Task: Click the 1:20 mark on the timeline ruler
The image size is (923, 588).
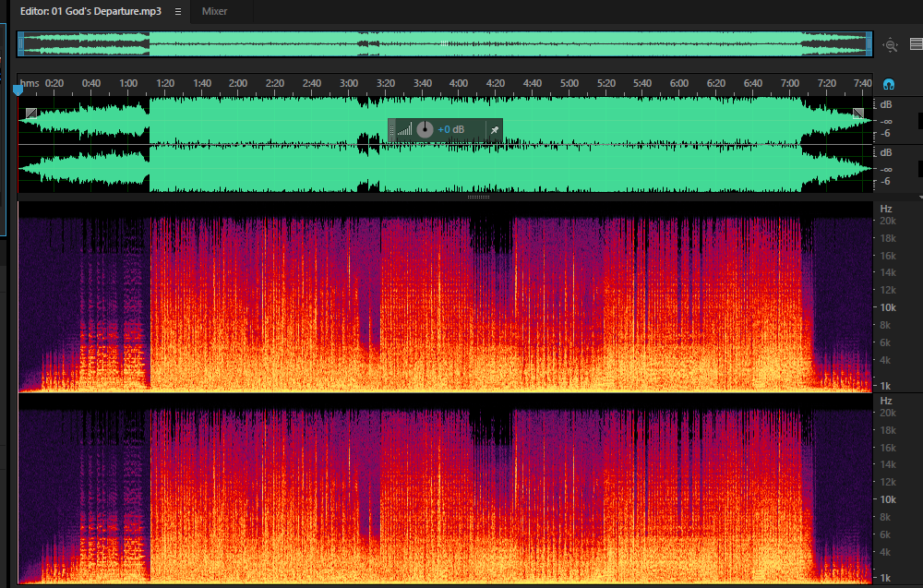Action: coord(165,84)
